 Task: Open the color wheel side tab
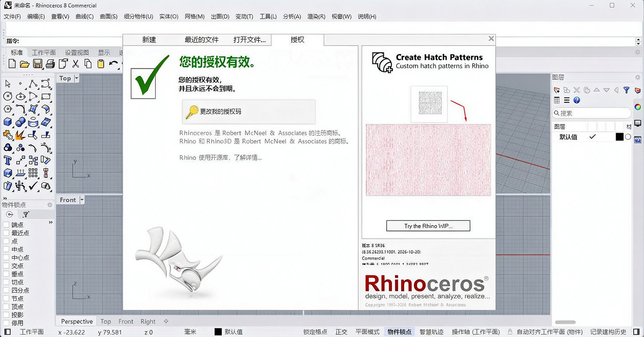coord(638,107)
